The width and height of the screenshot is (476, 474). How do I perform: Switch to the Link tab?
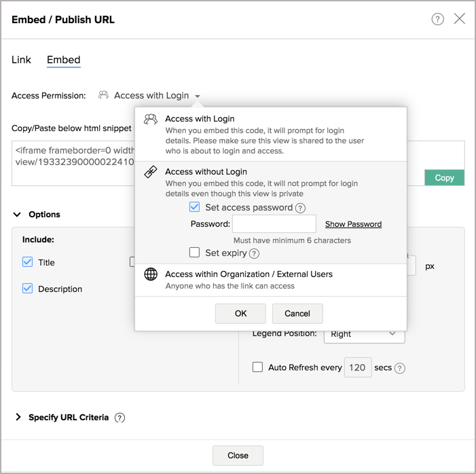[21, 60]
